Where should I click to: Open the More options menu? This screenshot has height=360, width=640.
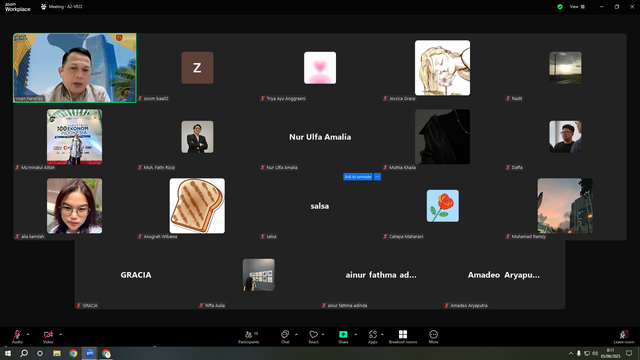(433, 337)
